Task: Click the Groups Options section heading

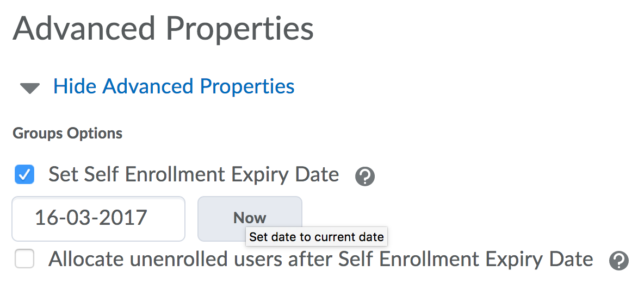Action: pos(67,134)
